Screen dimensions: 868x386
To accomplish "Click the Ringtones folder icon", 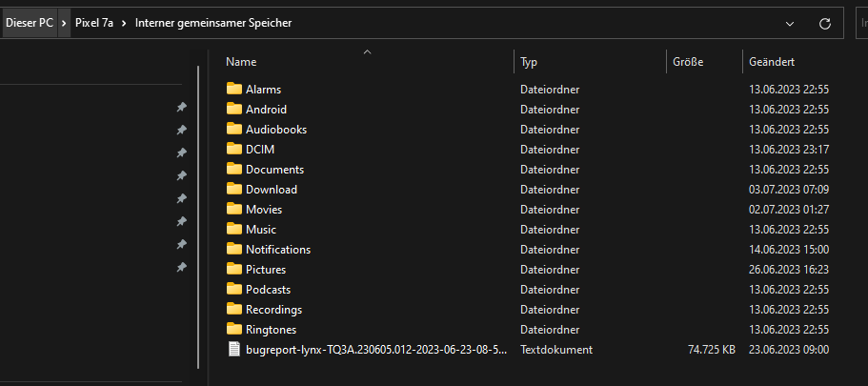I will click(234, 329).
